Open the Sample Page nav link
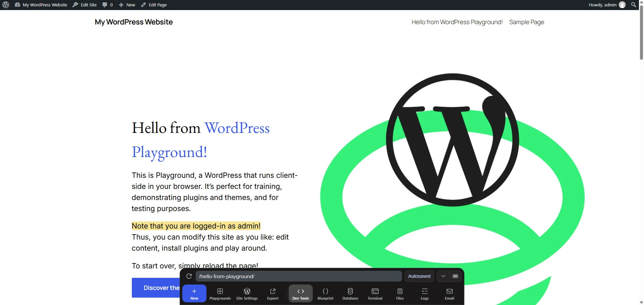This screenshot has width=644, height=305. coord(527,22)
